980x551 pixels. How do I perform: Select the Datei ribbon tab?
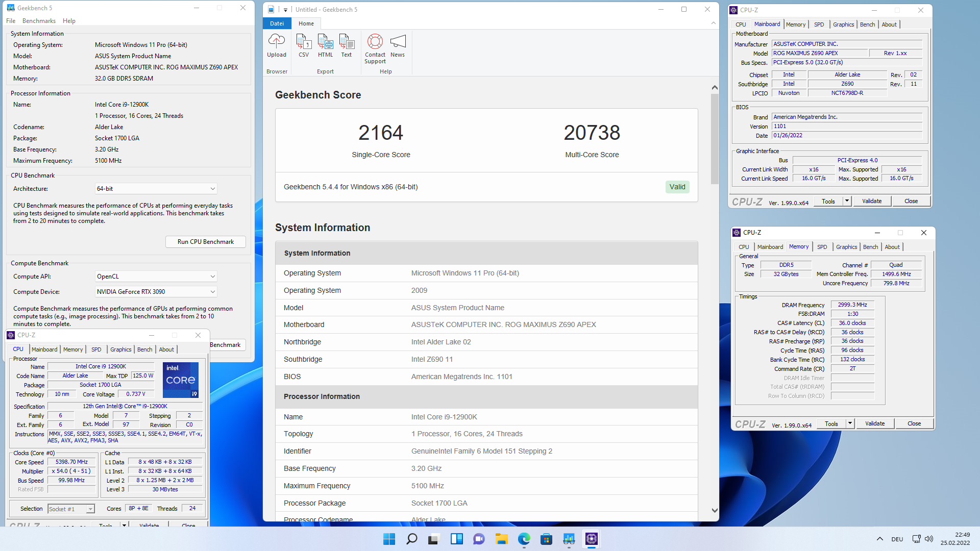277,23
